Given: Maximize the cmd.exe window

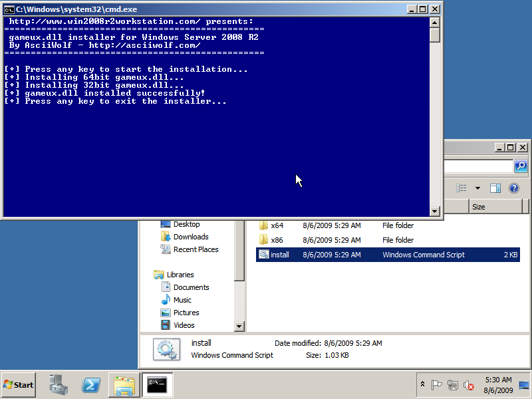Looking at the screenshot, I should tap(423, 9).
